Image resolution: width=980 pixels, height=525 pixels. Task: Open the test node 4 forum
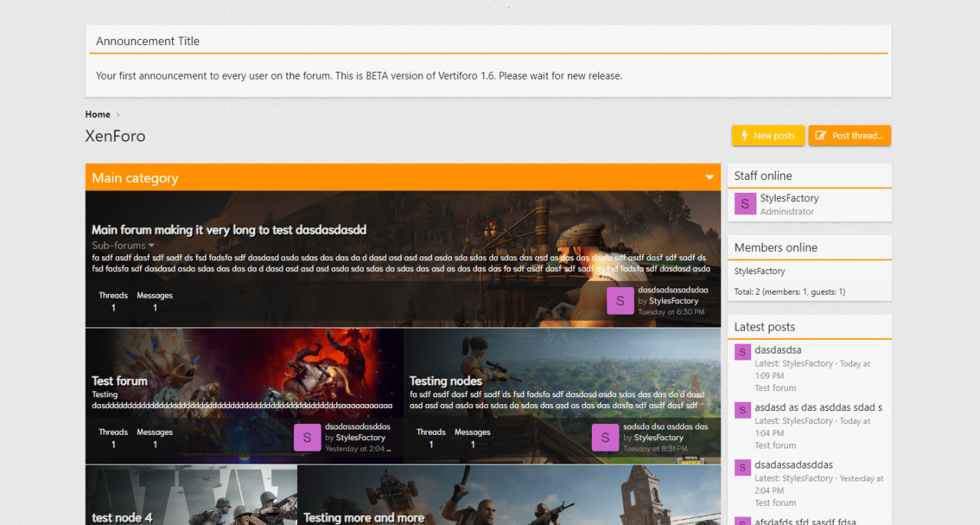pyautogui.click(x=122, y=517)
